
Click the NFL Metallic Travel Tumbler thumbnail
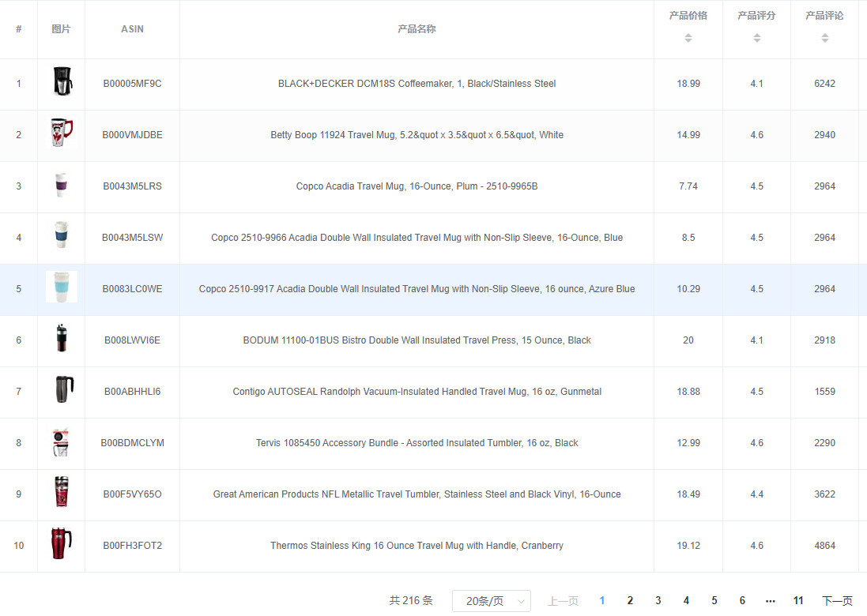pos(62,494)
